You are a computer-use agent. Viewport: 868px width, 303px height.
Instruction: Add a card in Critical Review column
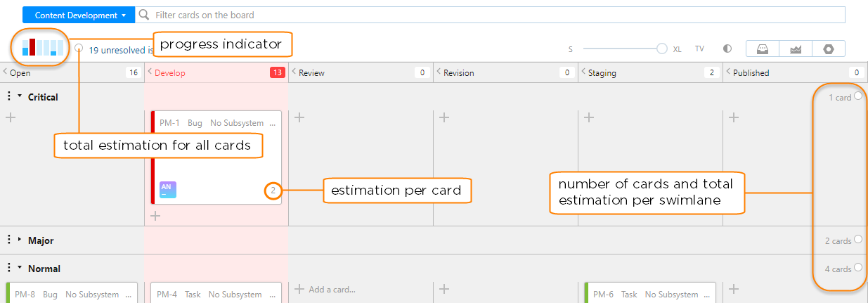click(299, 117)
